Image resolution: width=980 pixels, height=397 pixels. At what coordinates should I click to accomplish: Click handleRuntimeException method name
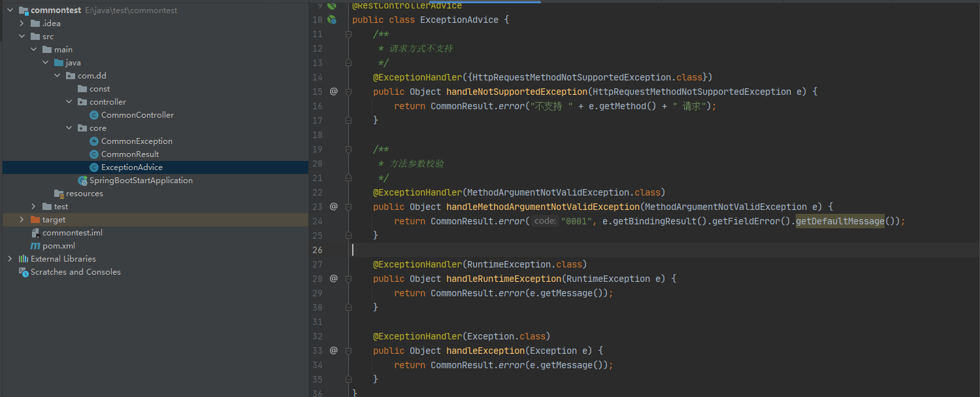coord(504,279)
